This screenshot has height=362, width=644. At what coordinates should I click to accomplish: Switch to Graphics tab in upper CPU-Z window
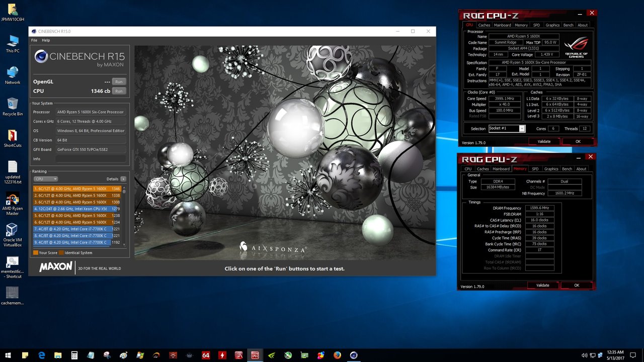[552, 25]
